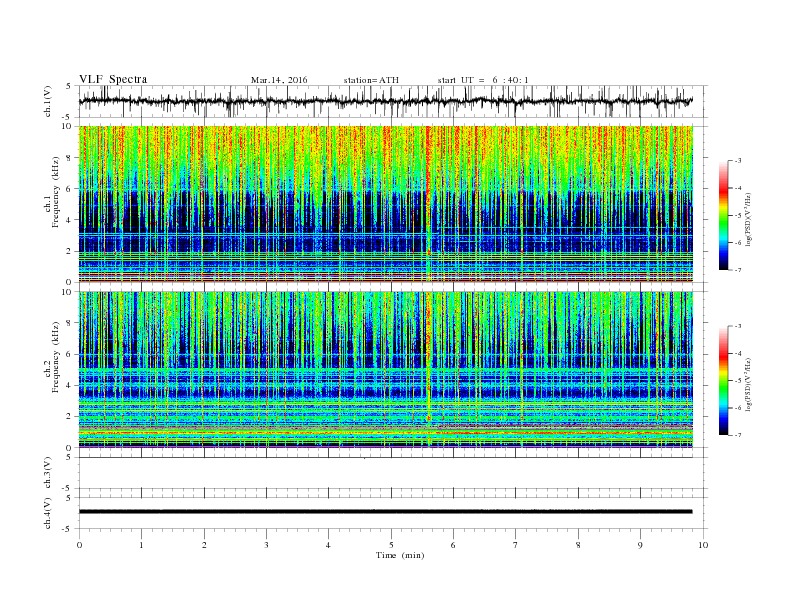Click the "-3" label on ch.1 colorbar
The height and width of the screenshot is (612, 792).
click(x=738, y=161)
